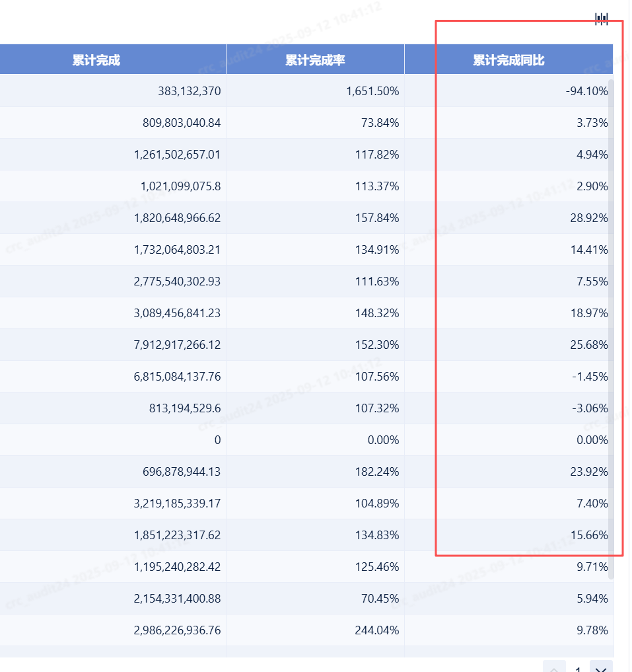Select the 70.45% completion rate cell
The image size is (632, 672).
(380, 599)
